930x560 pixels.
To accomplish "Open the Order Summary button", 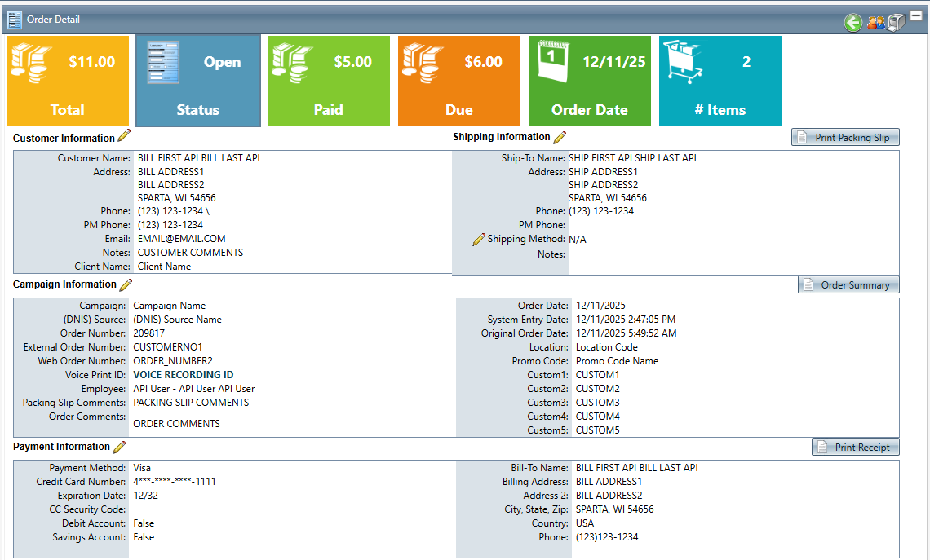I will point(848,285).
